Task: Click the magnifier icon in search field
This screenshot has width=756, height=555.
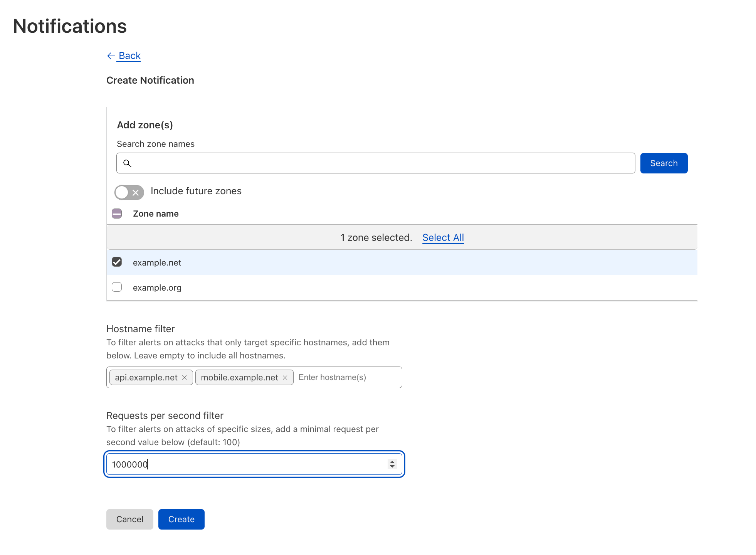Action: [x=127, y=163]
